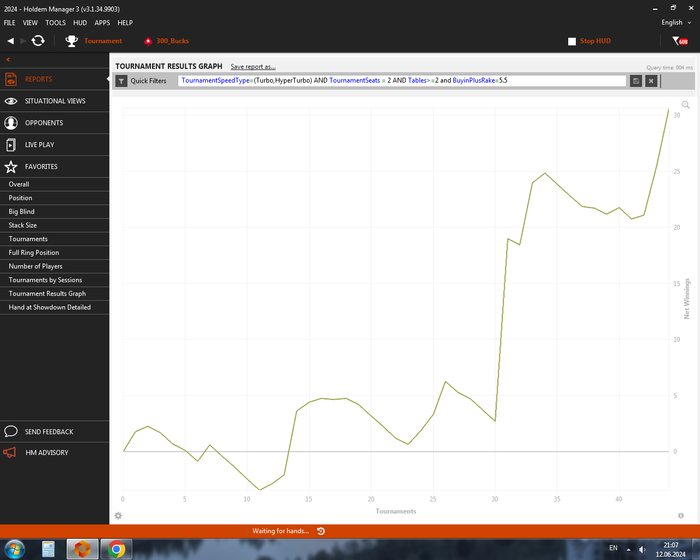
Task: Collapse the sidebar with orange chevron
Action: pyautogui.click(x=8, y=59)
